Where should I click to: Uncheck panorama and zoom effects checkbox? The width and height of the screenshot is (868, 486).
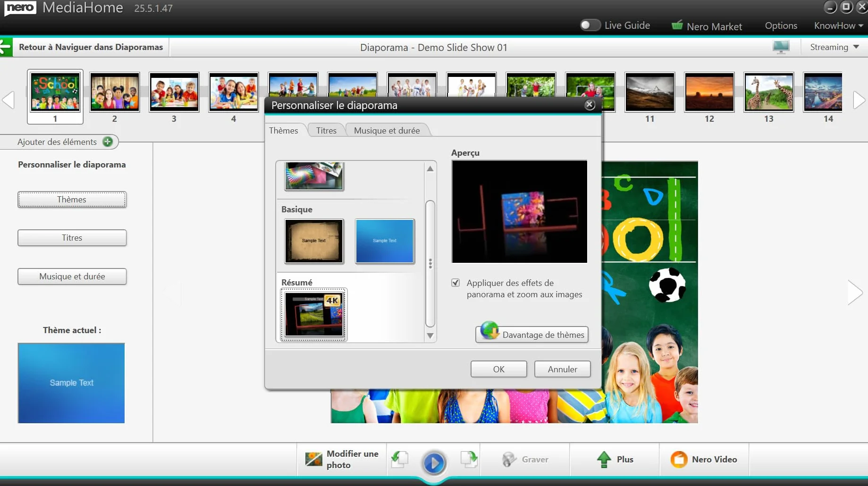pos(455,283)
